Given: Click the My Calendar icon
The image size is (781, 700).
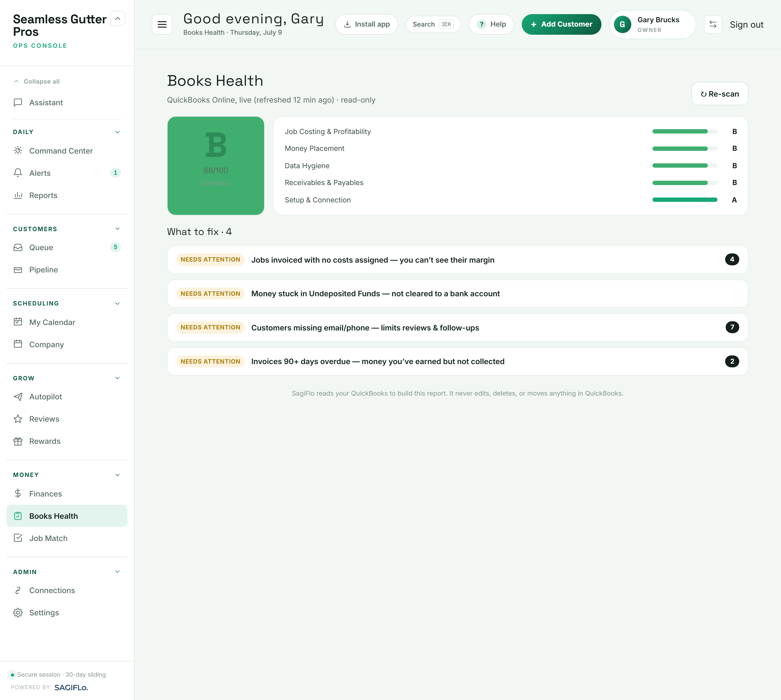Looking at the screenshot, I should pos(18,322).
